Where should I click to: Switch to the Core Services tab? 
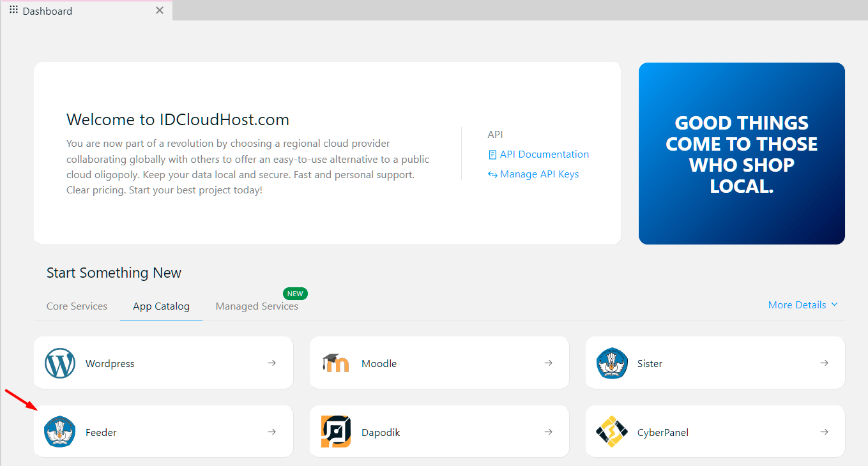click(77, 306)
